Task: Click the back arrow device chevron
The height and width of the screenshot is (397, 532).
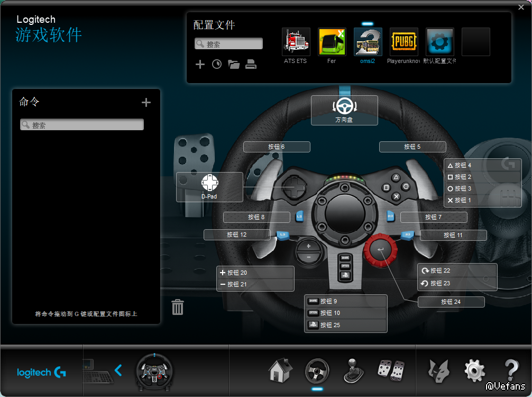Action: coord(118,370)
